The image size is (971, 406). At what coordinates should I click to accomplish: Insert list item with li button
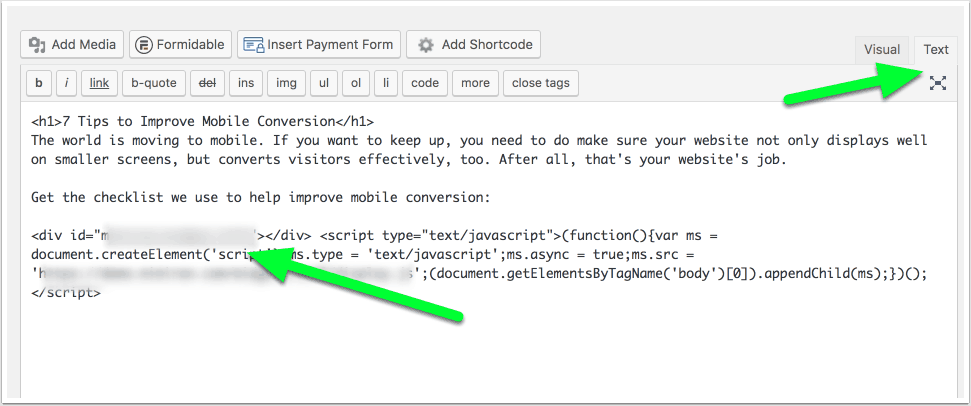coord(386,83)
